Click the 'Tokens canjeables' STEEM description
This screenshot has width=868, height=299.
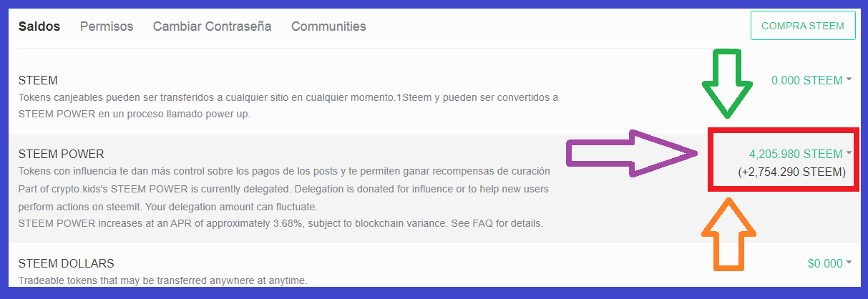click(x=288, y=105)
